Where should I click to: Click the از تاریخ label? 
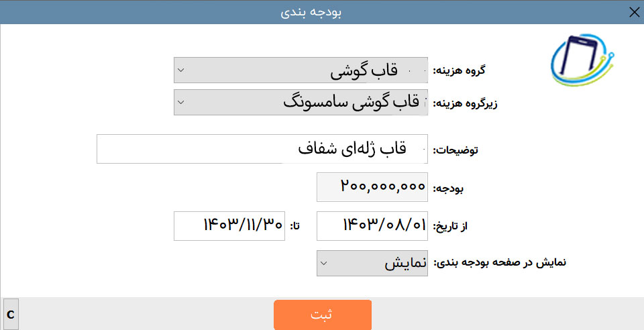[x=451, y=227]
